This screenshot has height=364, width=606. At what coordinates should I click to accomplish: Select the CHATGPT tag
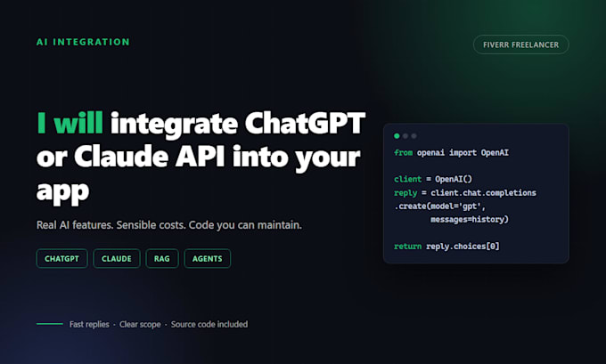tap(61, 259)
